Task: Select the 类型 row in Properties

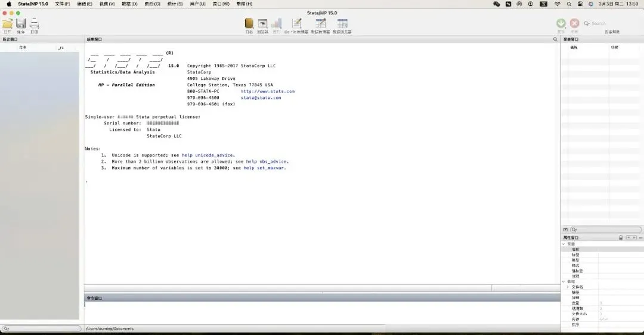Action: 602,260
